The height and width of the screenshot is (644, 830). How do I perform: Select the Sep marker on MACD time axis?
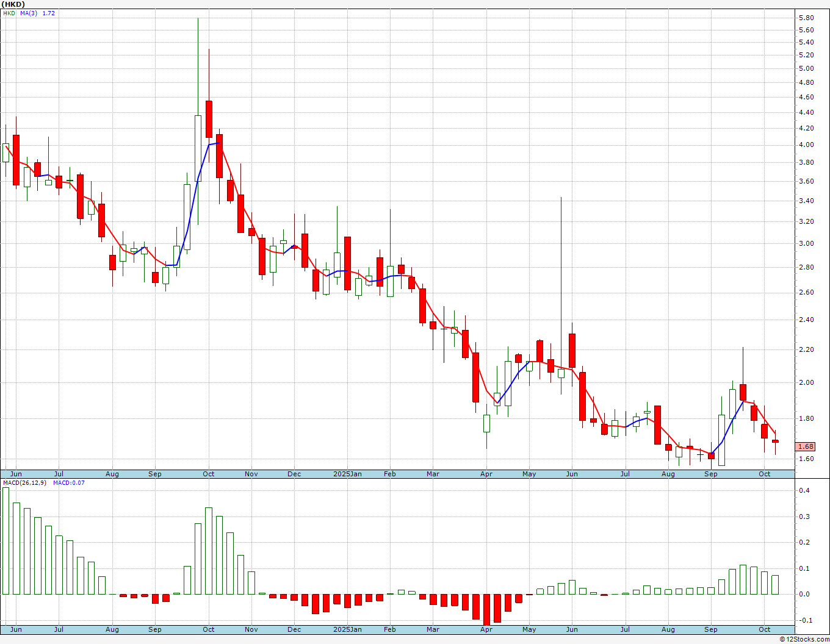711,629
